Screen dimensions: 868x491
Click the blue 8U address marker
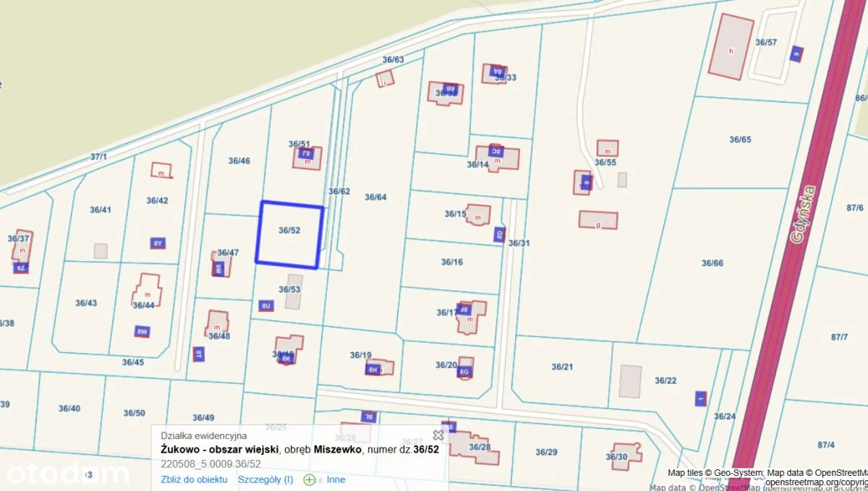click(265, 306)
